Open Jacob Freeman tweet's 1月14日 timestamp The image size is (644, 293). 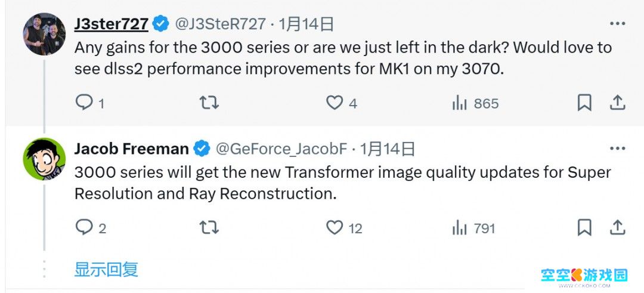pyautogui.click(x=388, y=149)
